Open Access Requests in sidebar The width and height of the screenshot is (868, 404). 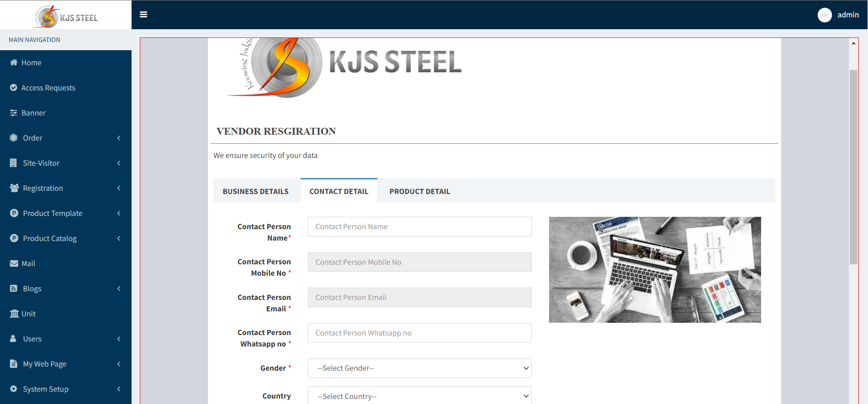pyautogui.click(x=66, y=88)
